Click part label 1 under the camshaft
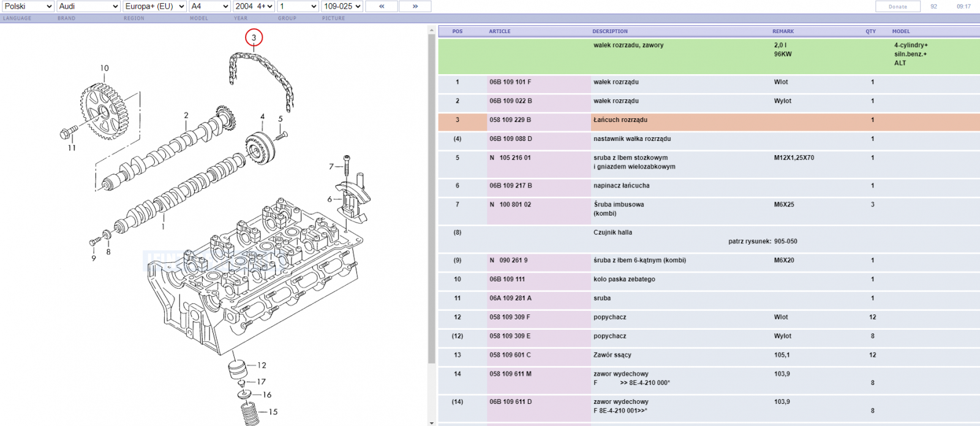Screen dimensions: 980x426 tap(163, 227)
